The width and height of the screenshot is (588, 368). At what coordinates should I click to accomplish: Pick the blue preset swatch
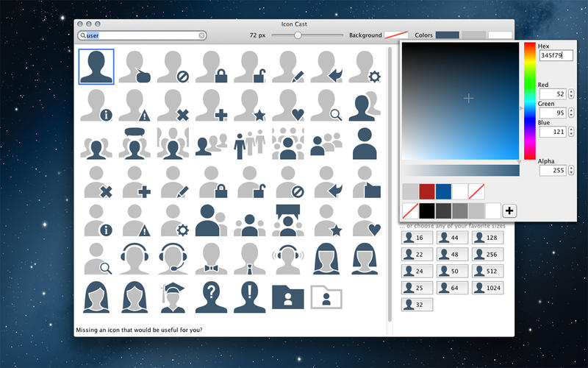pyautogui.click(x=443, y=191)
